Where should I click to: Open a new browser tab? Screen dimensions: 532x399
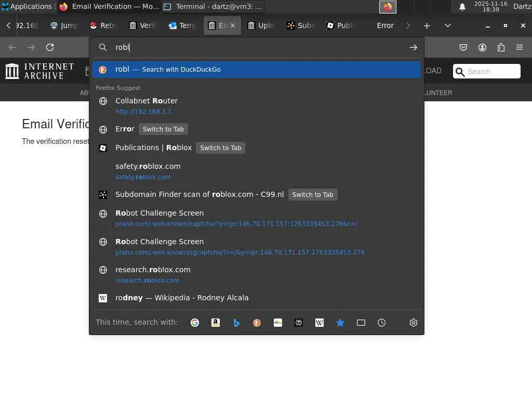click(427, 26)
